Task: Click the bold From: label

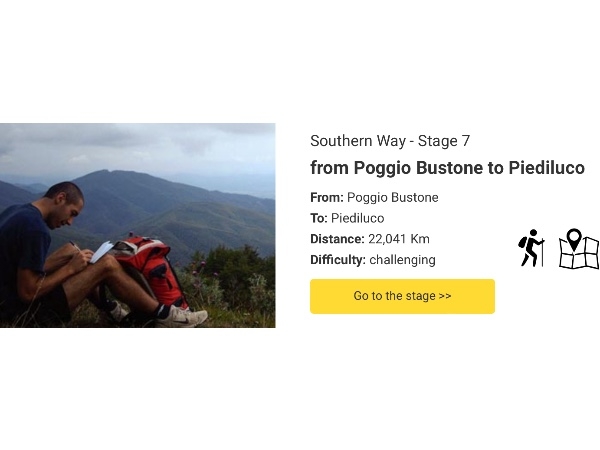Action: (327, 197)
